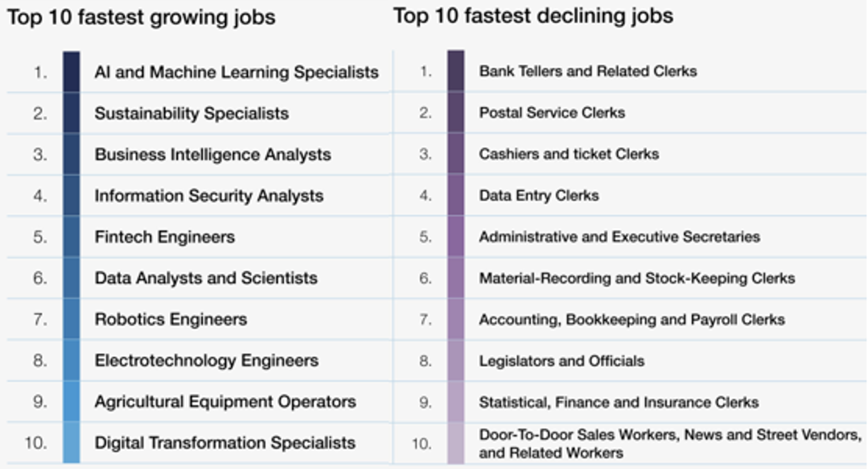The width and height of the screenshot is (868, 469).
Task: Click the lightest blue swatch beside Digital Transformation Specialists
Action: [x=71, y=442]
